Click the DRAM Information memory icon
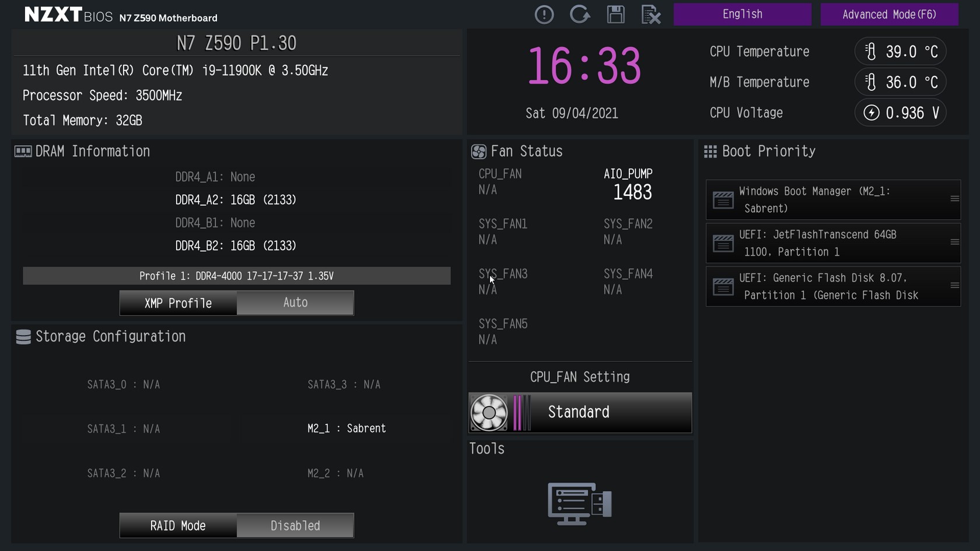Screen dimensions: 980x551 tap(23, 152)
